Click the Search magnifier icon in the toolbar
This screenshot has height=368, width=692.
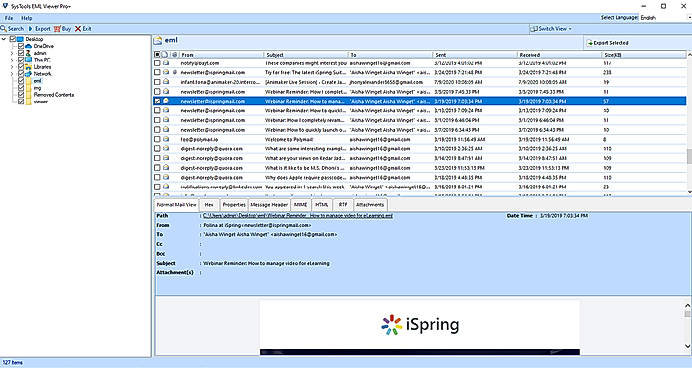(x=4, y=29)
